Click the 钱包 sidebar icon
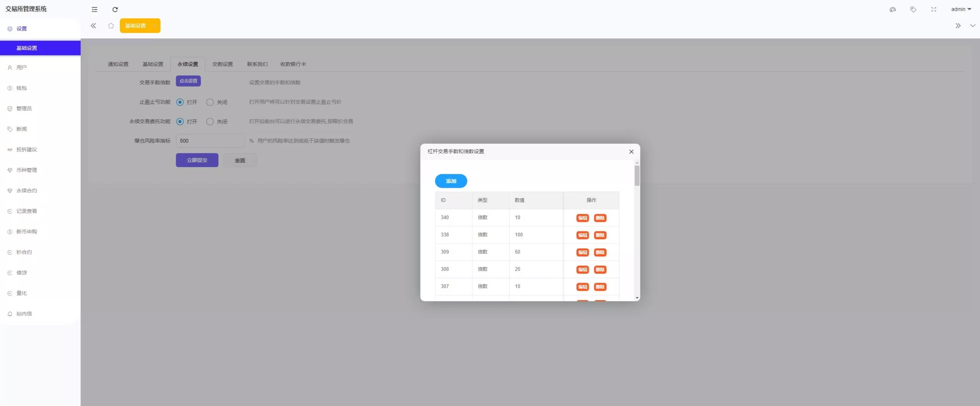The height and width of the screenshot is (406, 980). coord(10,88)
